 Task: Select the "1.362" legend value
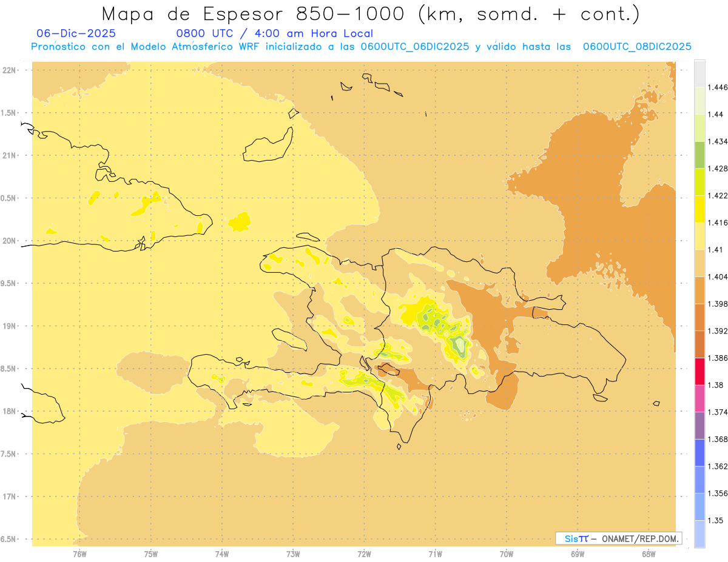(x=718, y=466)
